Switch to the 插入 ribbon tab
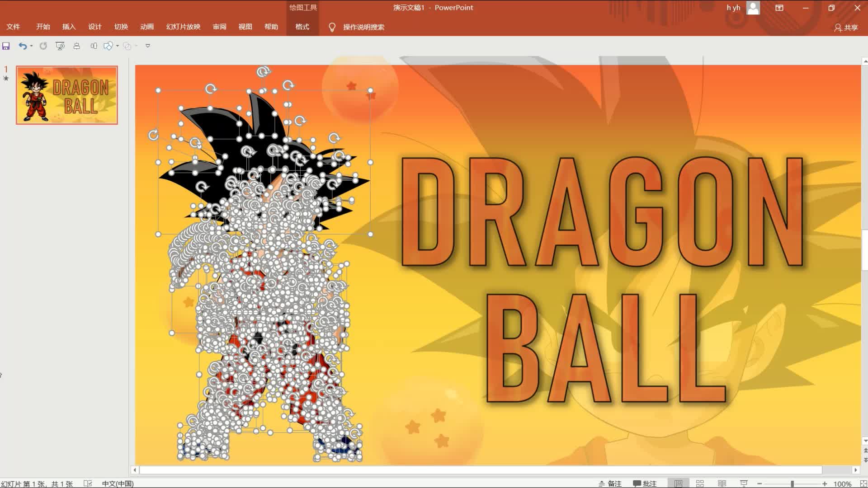This screenshot has height=488, width=868. [x=69, y=27]
